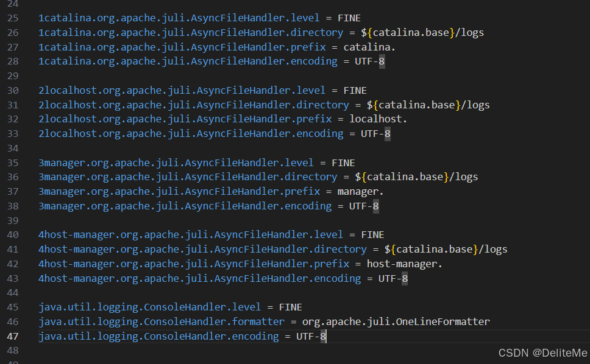Click the 3manager AsyncFileHandler.prefix key
590x364 pixels.
click(x=179, y=192)
